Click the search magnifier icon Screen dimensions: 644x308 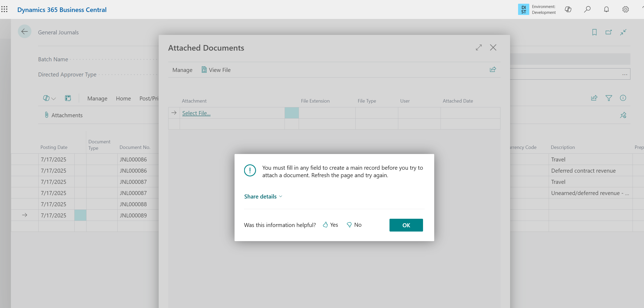tap(587, 10)
